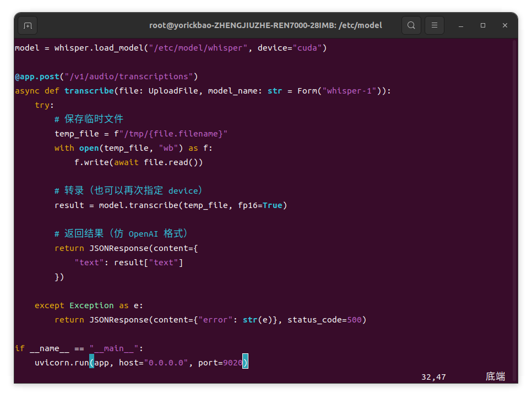
Task: Select the "/v1/audio/transcriptions" route string
Action: pos(128,76)
